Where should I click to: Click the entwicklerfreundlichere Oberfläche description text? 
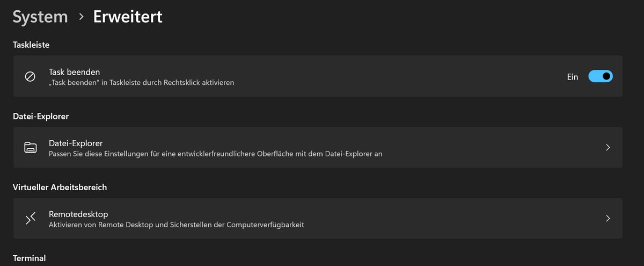[x=215, y=154]
